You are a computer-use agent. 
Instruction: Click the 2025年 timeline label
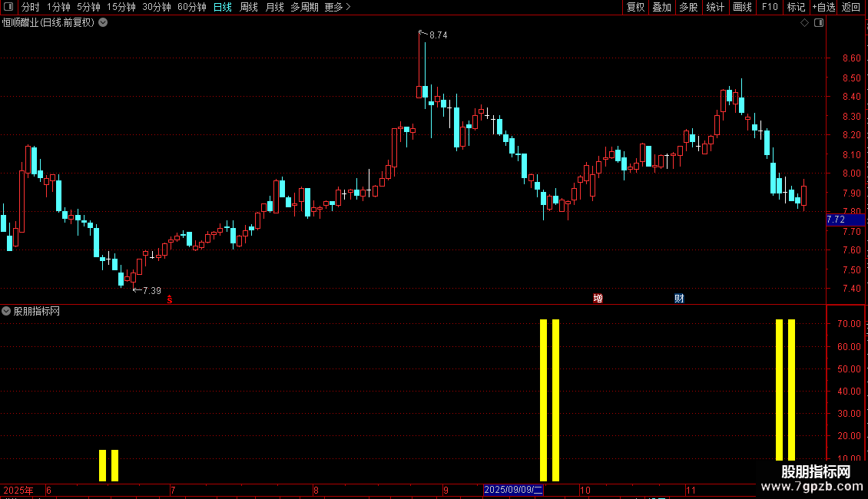point(18,490)
